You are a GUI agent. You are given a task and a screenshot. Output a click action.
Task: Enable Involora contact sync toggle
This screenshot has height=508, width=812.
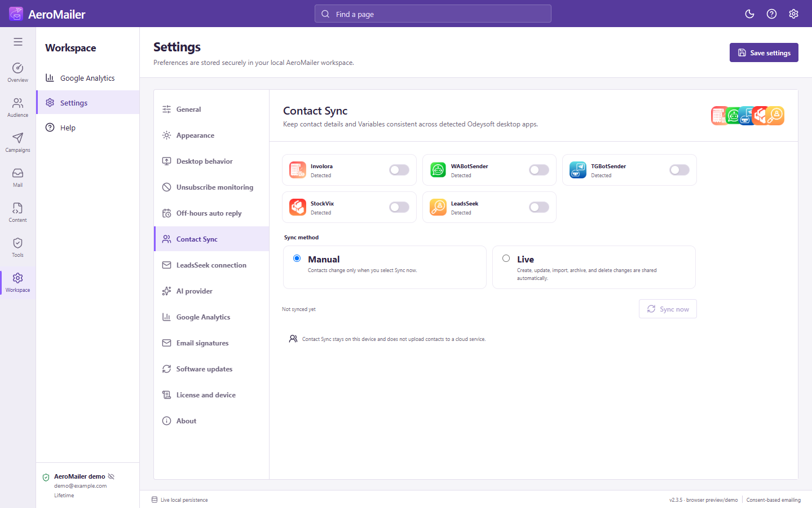399,170
